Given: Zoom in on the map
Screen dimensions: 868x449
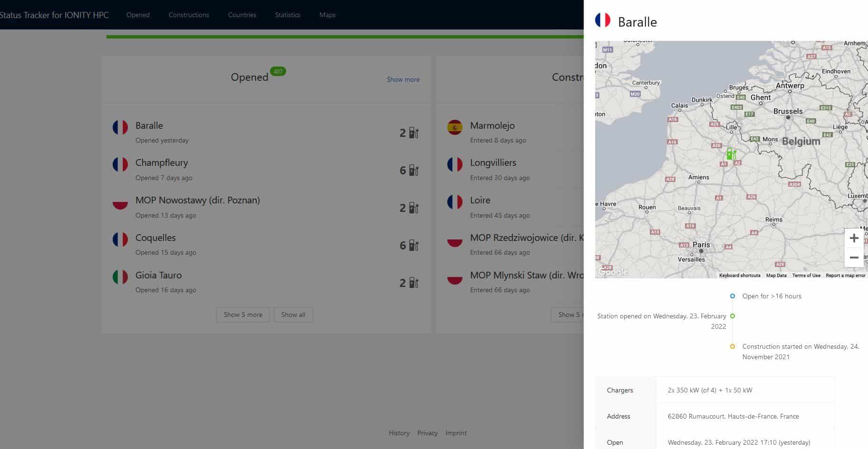Looking at the screenshot, I should tap(854, 238).
